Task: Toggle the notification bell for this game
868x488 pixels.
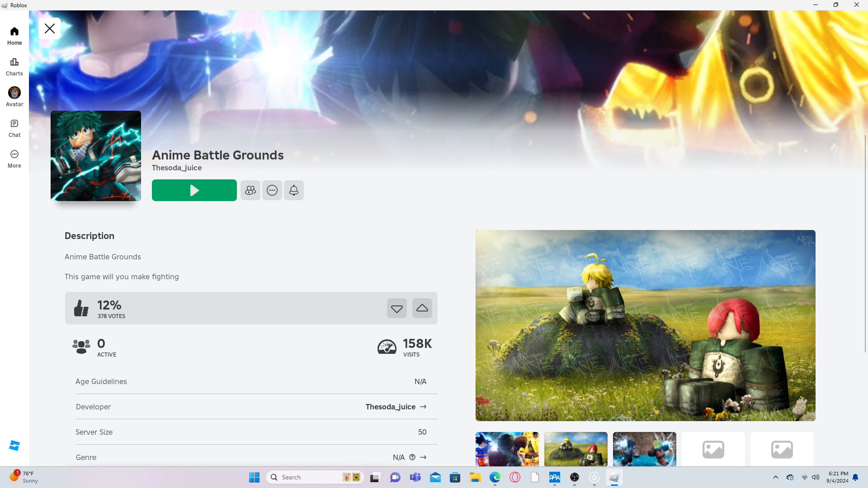Action: pos(293,190)
